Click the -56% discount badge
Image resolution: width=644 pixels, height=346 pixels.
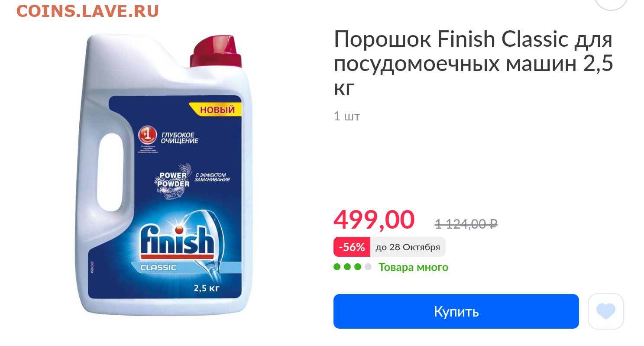tap(352, 247)
